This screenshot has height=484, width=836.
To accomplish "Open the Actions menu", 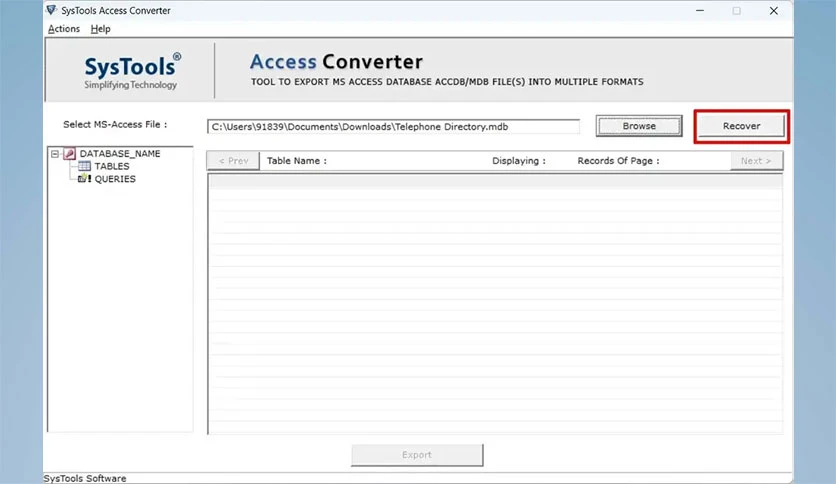I will (x=64, y=29).
